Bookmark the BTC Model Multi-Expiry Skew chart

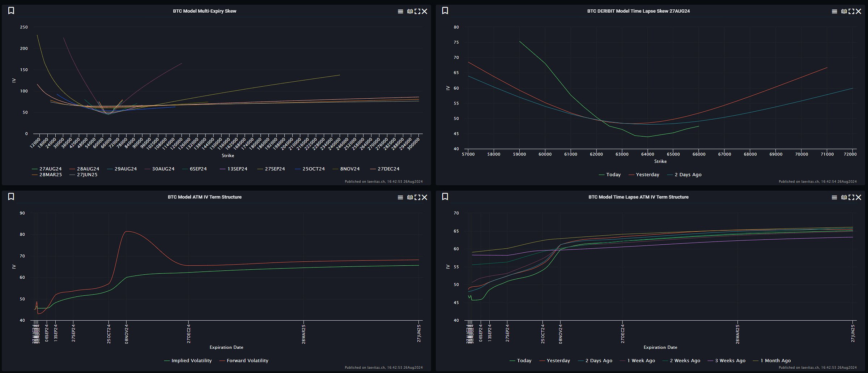[11, 11]
